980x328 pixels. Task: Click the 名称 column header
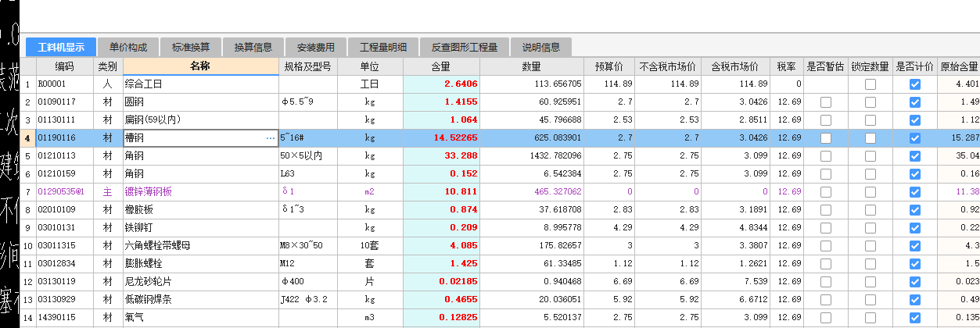201,66
